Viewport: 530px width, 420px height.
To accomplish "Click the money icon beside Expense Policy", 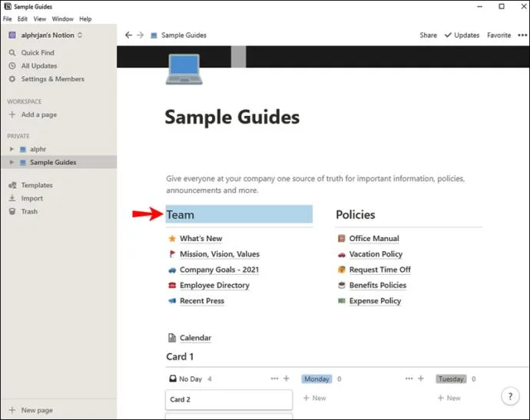I will click(x=341, y=301).
